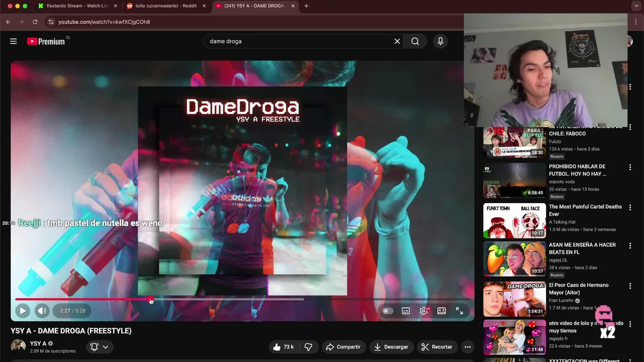Like the video with 73 k thumbs up

tap(283, 347)
